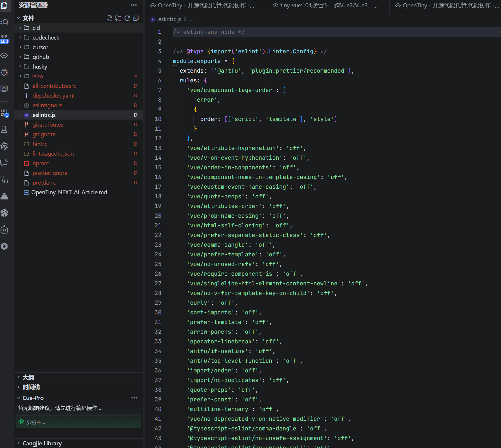The image size is (501, 448).
Task: Collapse all folders in explorer
Action: (x=136, y=18)
